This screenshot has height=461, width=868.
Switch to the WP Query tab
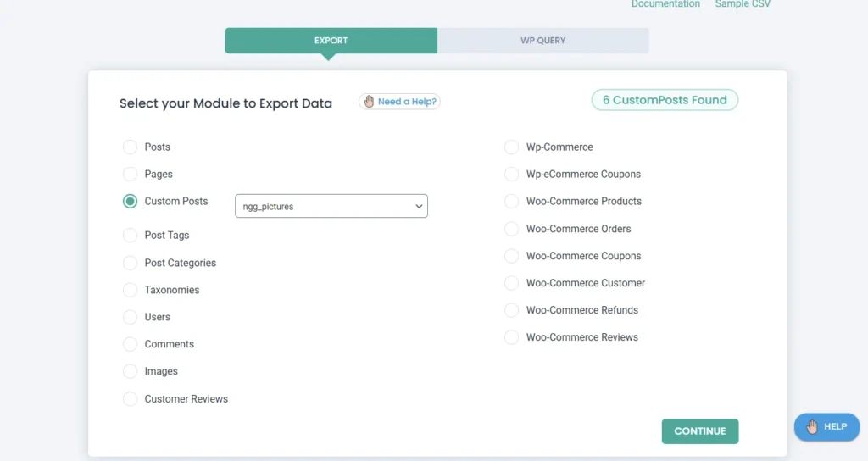pyautogui.click(x=542, y=41)
